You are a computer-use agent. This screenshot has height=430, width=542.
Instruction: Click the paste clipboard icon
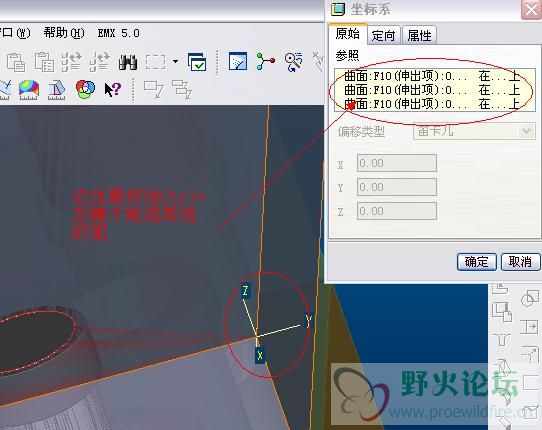point(16,62)
